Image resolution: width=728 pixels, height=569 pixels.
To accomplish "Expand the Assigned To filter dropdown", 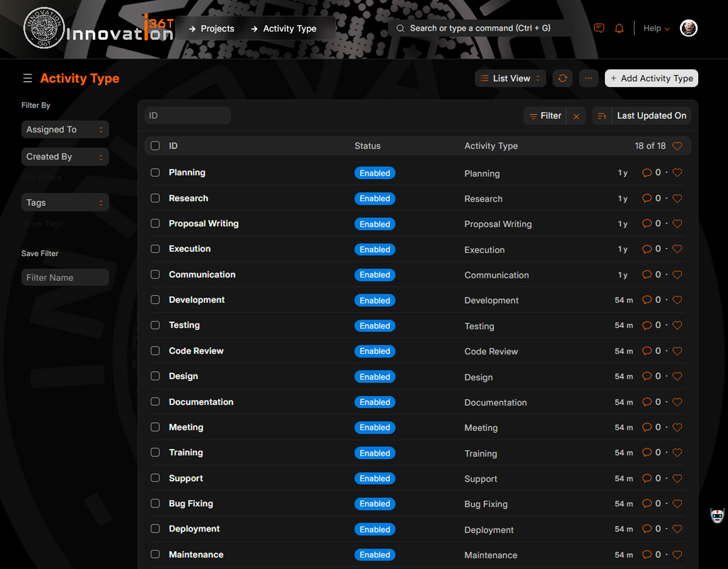I will pyautogui.click(x=65, y=130).
